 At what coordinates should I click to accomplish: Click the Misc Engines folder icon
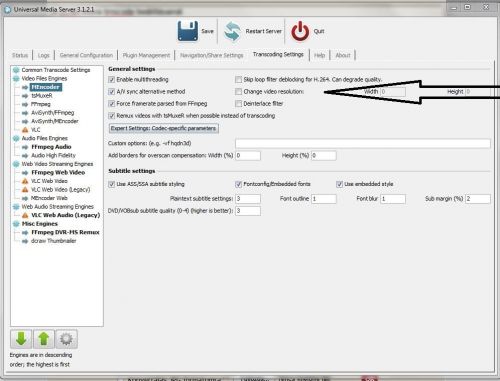(x=16, y=224)
